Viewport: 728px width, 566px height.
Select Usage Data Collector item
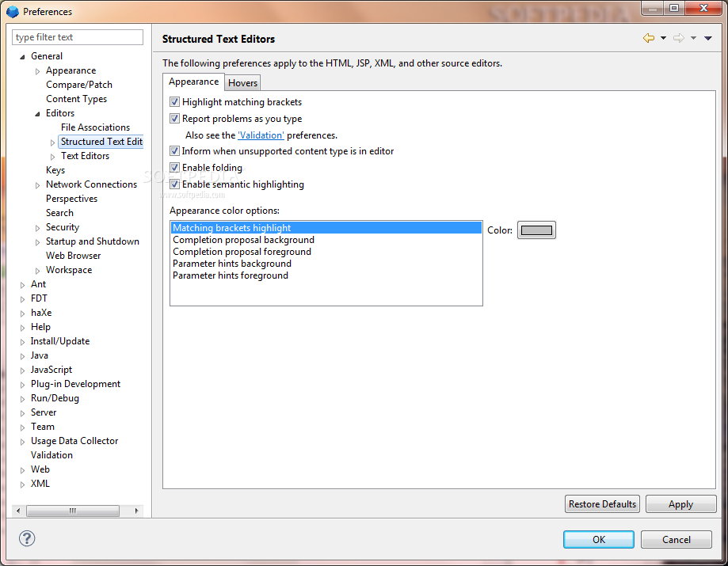(74, 441)
